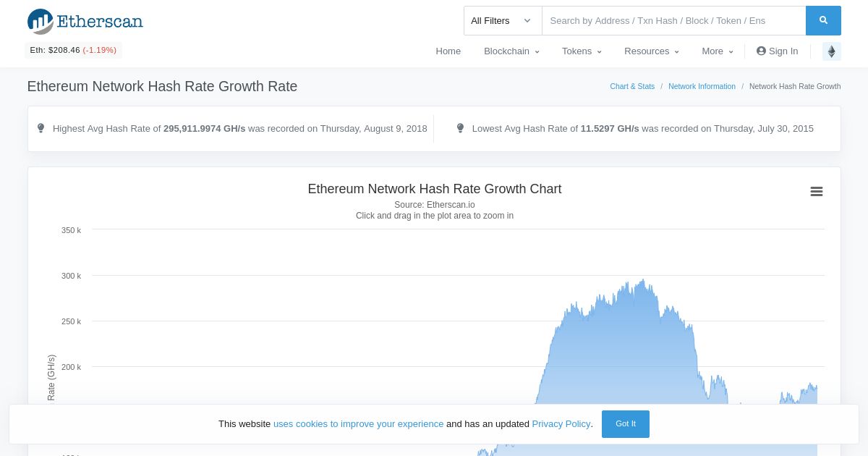Image resolution: width=868 pixels, height=456 pixels.
Task: Follow the uses cookies to improve link
Action: coord(358,424)
